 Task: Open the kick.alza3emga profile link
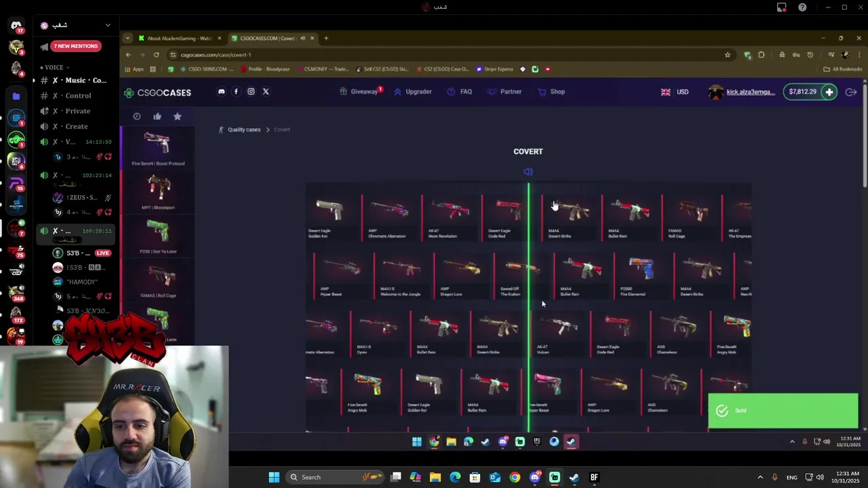click(742, 91)
